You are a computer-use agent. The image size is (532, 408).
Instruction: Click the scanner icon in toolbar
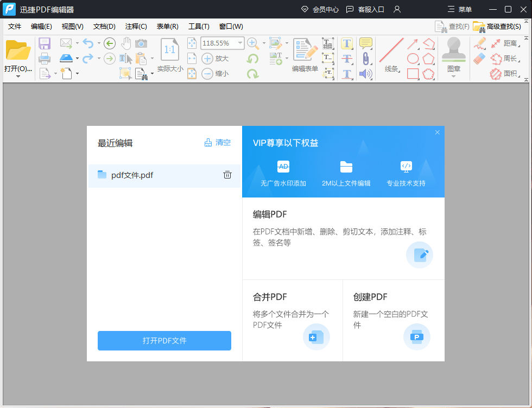pyautogui.click(x=66, y=59)
